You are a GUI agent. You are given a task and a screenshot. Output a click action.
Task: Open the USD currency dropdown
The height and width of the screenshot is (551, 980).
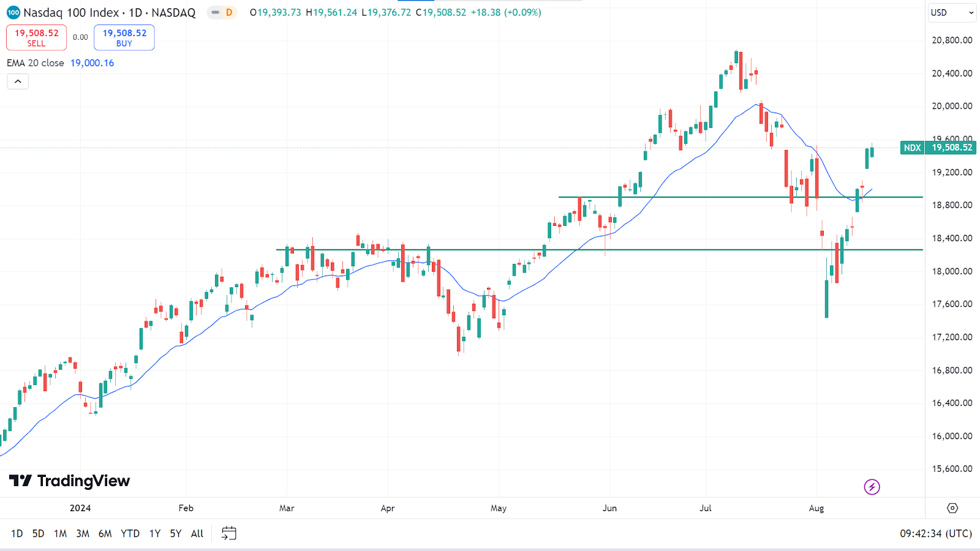point(952,13)
